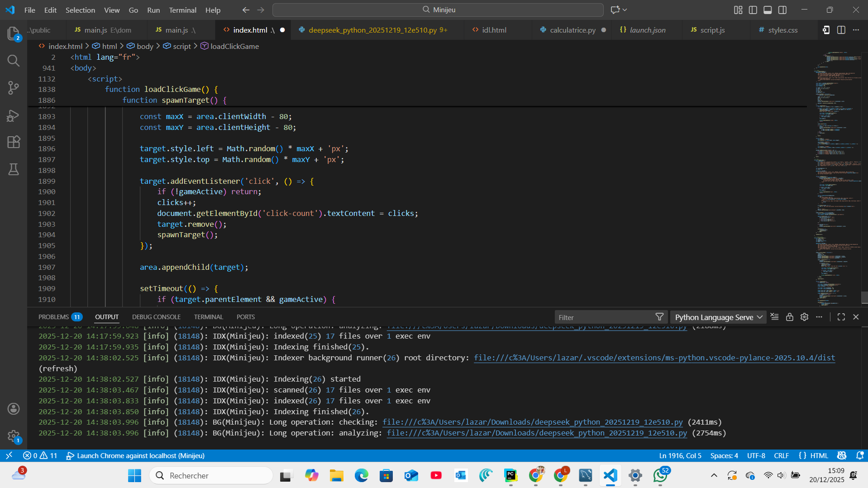Open the Testing flask icon view

[14, 169]
